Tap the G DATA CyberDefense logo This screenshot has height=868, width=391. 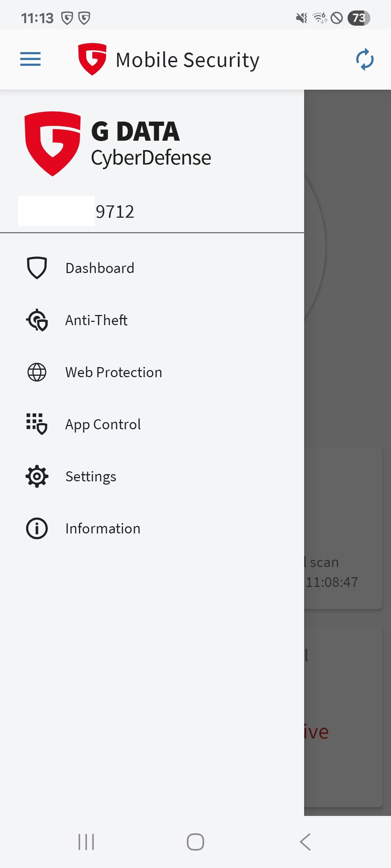[118, 144]
